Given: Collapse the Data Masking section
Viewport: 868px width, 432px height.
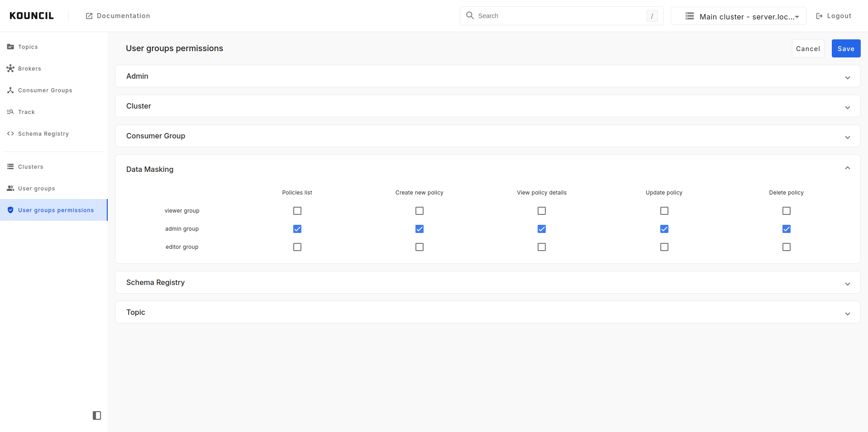Looking at the screenshot, I should (x=847, y=168).
